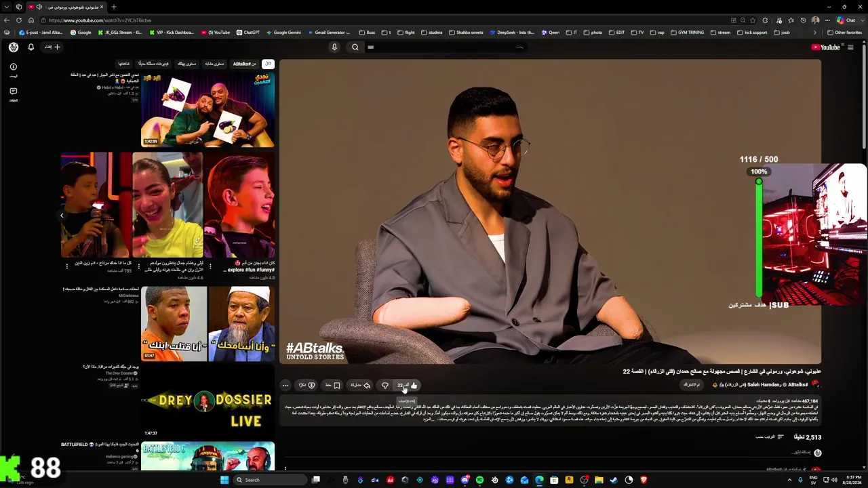Save the video with bookmark button
The image size is (868, 488).
tap(333, 386)
